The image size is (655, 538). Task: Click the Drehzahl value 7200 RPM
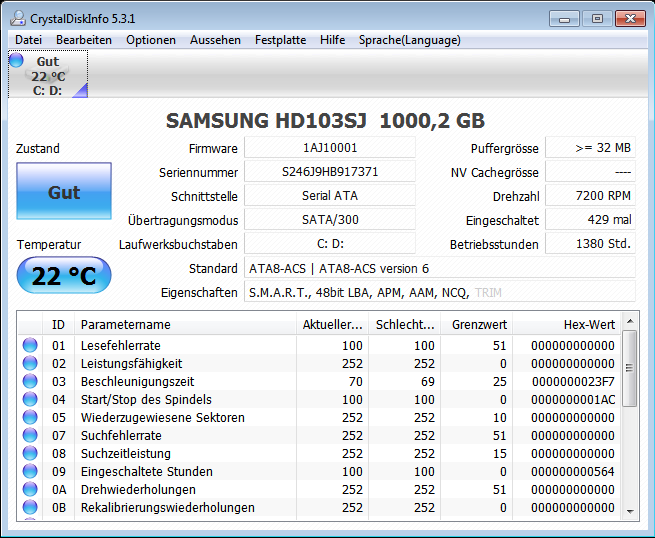[x=591, y=195]
